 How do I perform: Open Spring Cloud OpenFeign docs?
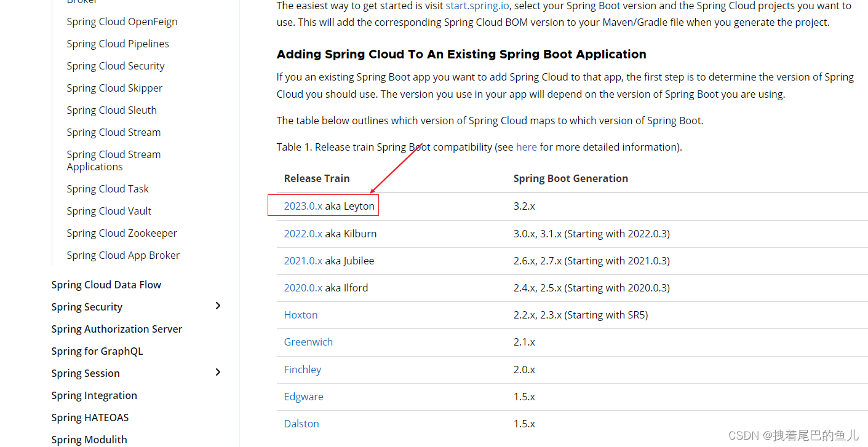pyautogui.click(x=122, y=21)
